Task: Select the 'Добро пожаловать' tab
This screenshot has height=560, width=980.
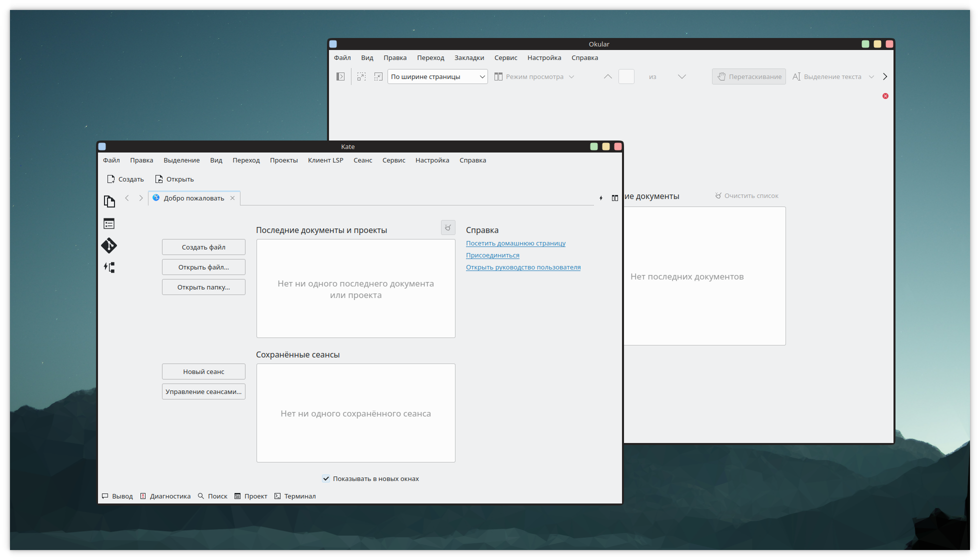Action: [x=194, y=198]
